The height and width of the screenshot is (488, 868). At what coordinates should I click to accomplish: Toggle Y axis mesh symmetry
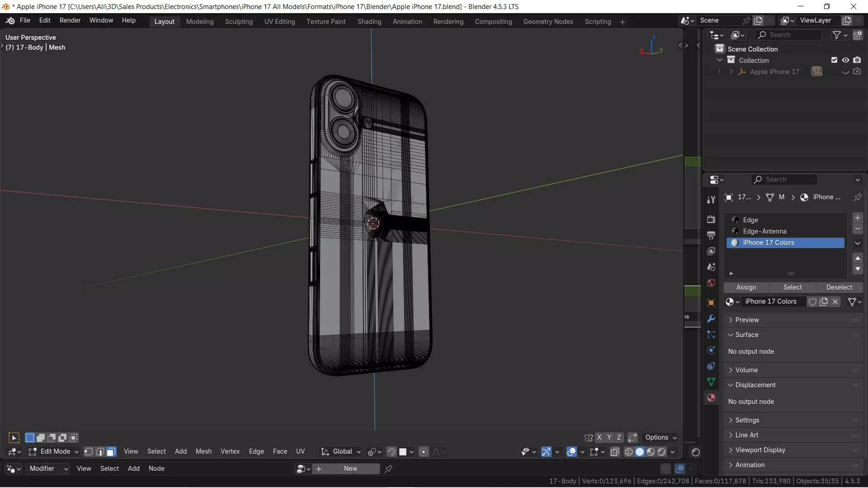(609, 437)
